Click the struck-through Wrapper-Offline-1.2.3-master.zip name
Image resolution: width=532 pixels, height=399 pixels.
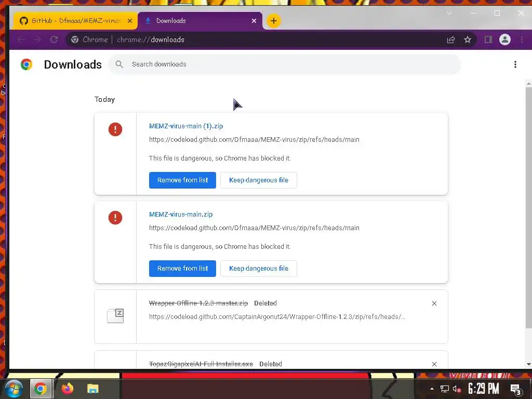point(198,303)
